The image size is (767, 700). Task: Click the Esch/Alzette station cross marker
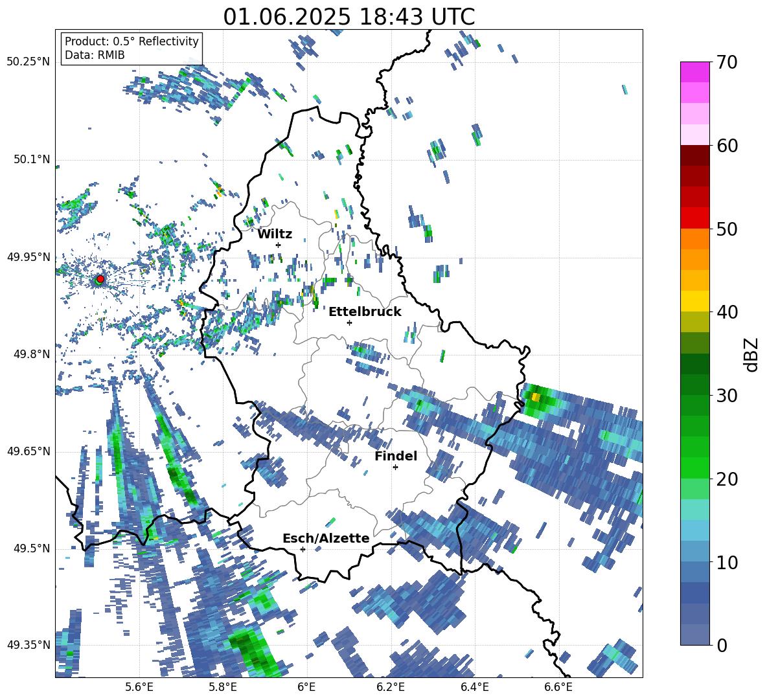tap(303, 549)
